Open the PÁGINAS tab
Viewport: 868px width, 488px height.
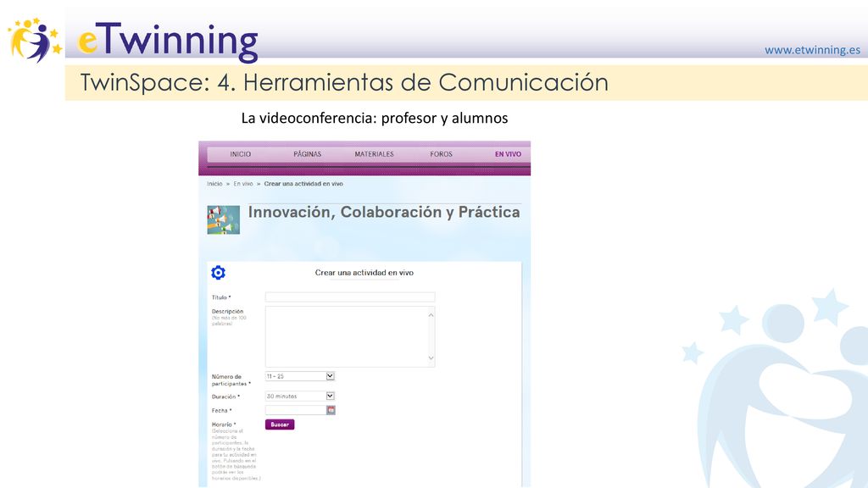(x=307, y=154)
